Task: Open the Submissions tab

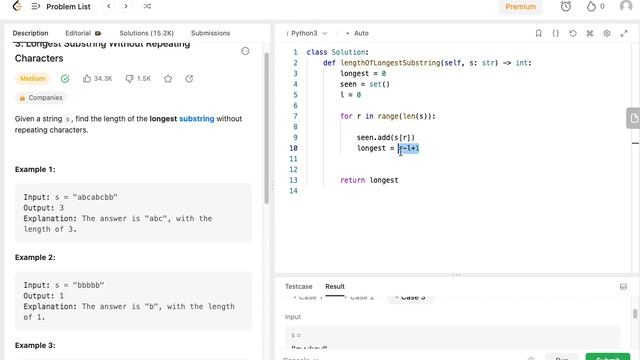Action: point(210,33)
